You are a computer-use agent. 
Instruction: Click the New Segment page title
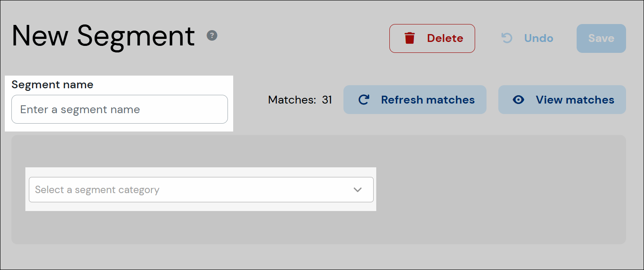coord(103,36)
